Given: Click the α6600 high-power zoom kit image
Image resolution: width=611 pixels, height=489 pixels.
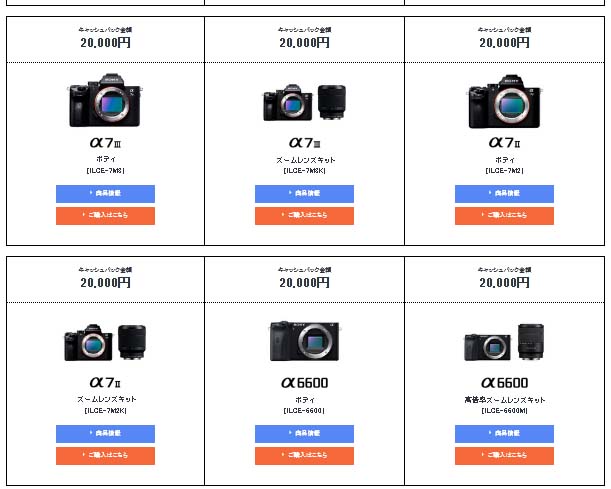Looking at the screenshot, I should tap(504, 343).
